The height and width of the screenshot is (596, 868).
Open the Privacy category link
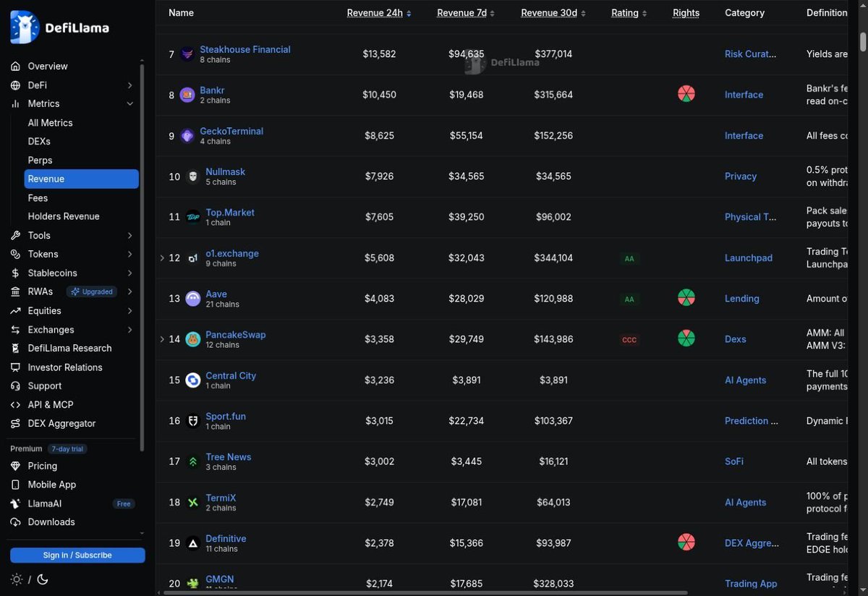click(x=741, y=176)
